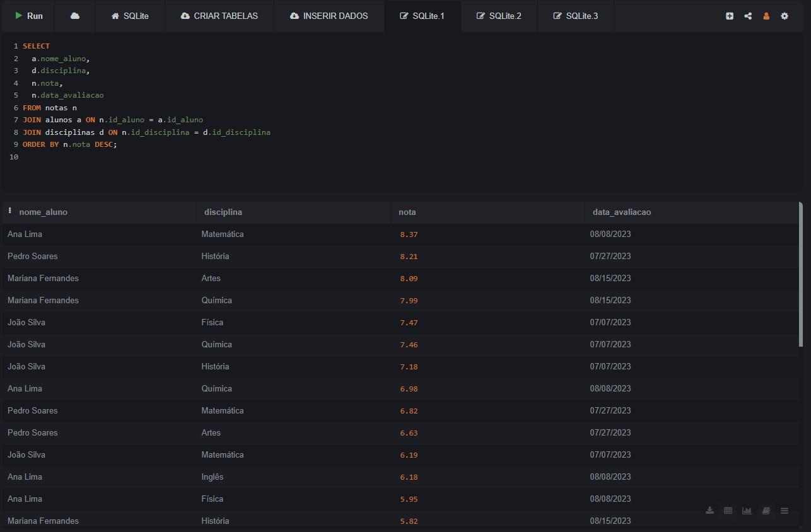This screenshot has width=811, height=532.
Task: Select the nota value 6.63
Action: tap(409, 433)
